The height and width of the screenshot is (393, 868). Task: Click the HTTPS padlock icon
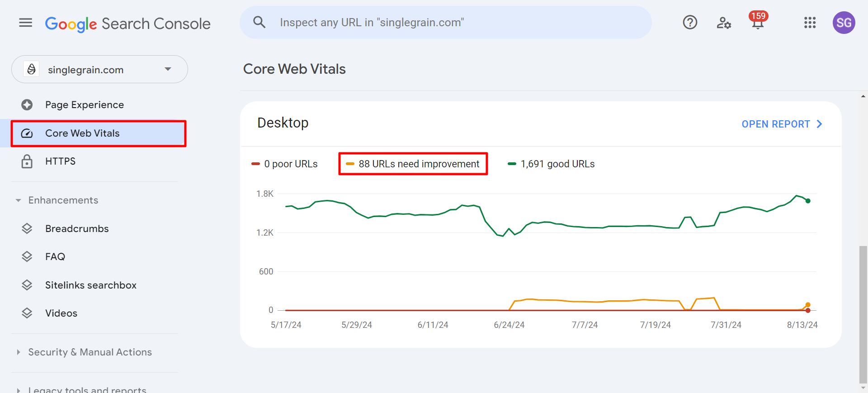tap(27, 161)
